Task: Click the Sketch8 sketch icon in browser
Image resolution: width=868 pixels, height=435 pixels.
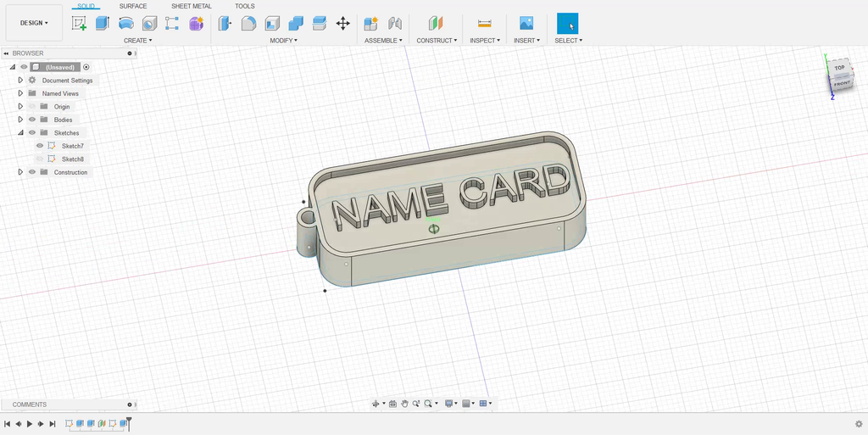Action: point(52,159)
